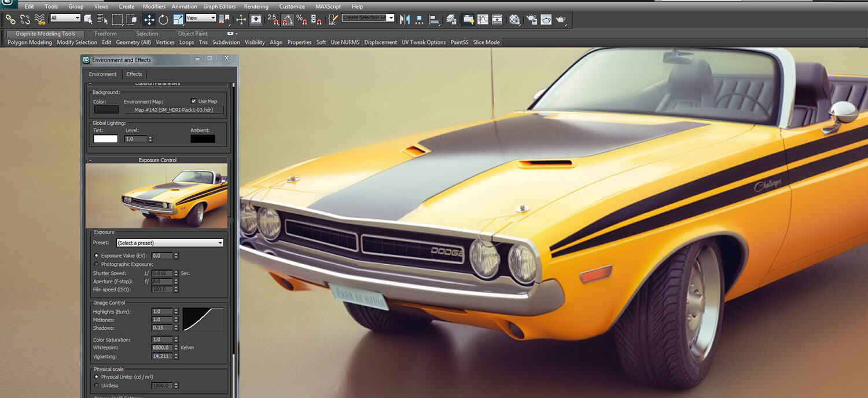Open the Modifiers menu
The width and height of the screenshot is (868, 398).
[x=154, y=6]
